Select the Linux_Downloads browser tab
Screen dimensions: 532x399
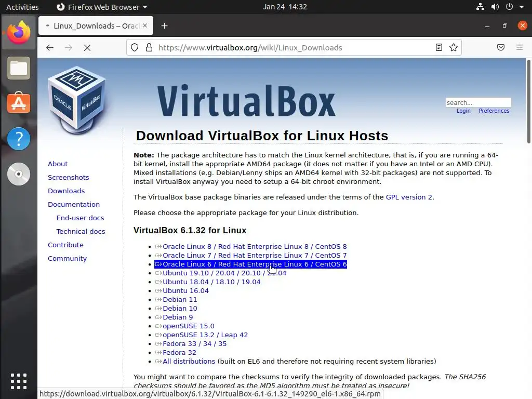pos(96,26)
